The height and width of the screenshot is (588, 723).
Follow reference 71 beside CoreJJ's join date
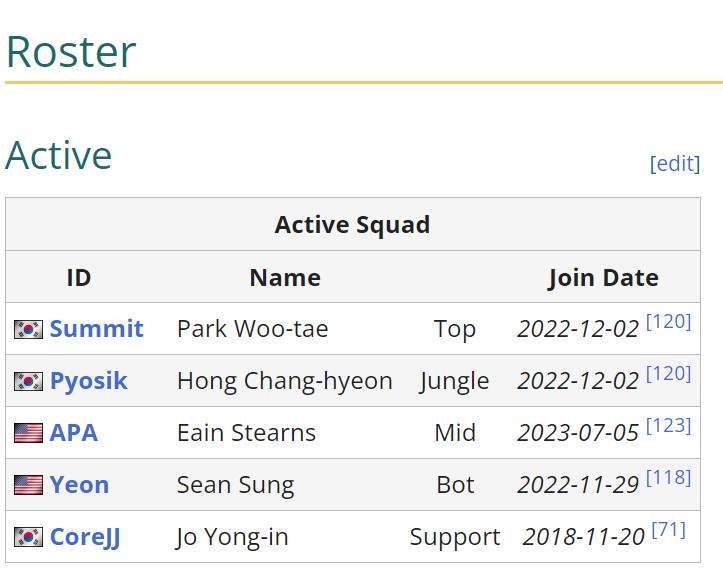click(668, 529)
